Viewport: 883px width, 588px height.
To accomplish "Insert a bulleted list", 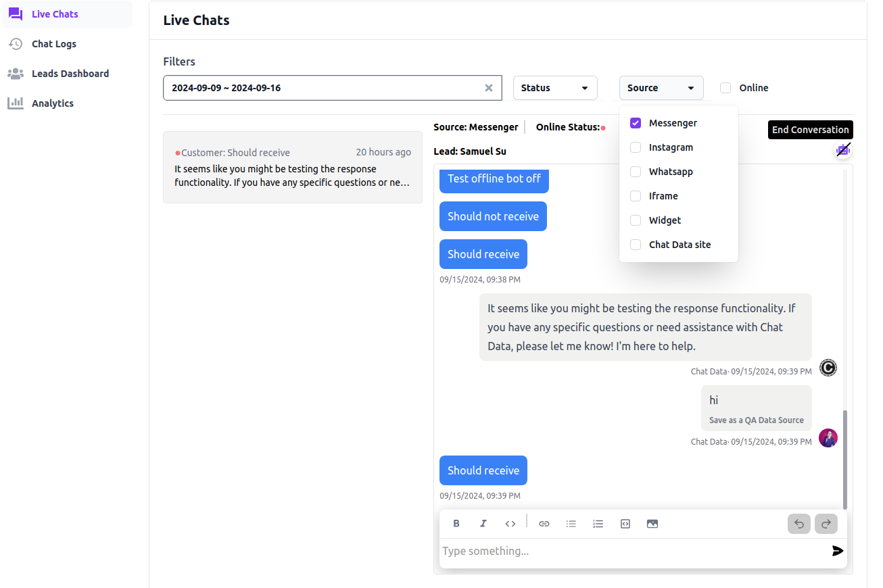I will [571, 524].
